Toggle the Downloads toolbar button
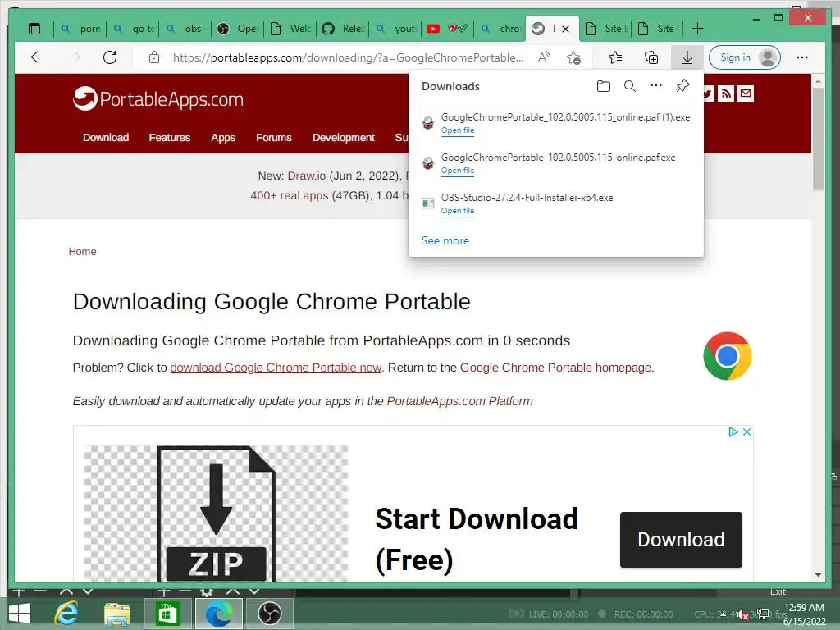This screenshot has height=630, width=840. pos(687,57)
